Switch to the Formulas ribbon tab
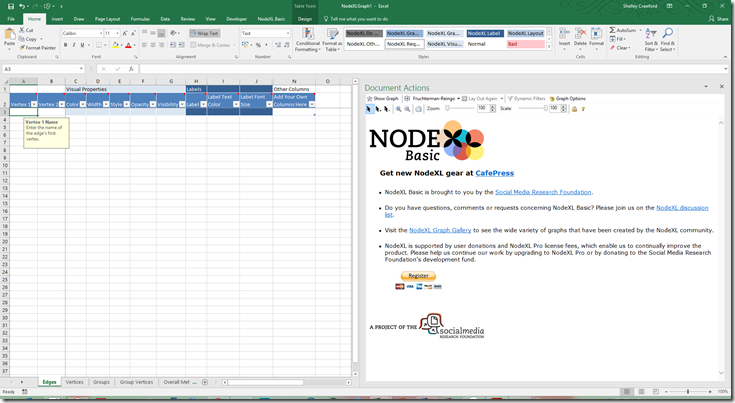Image resolution: width=735 pixels, height=403 pixels. [140, 19]
